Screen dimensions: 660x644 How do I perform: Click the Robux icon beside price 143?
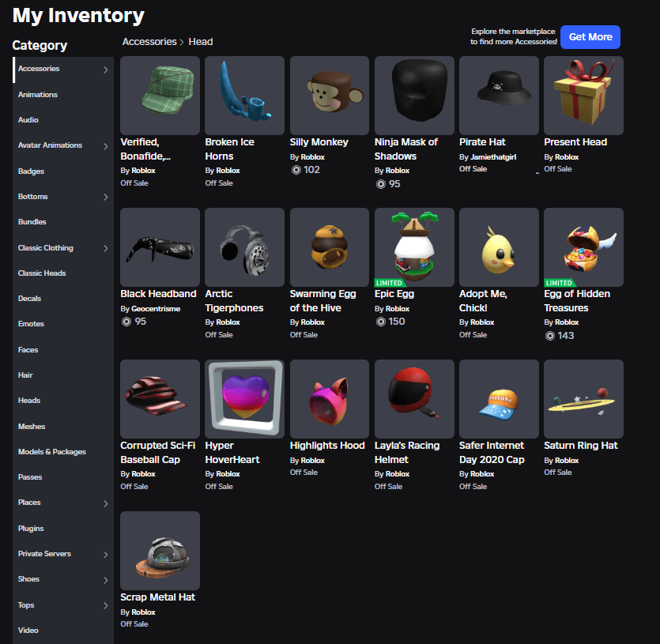click(550, 336)
